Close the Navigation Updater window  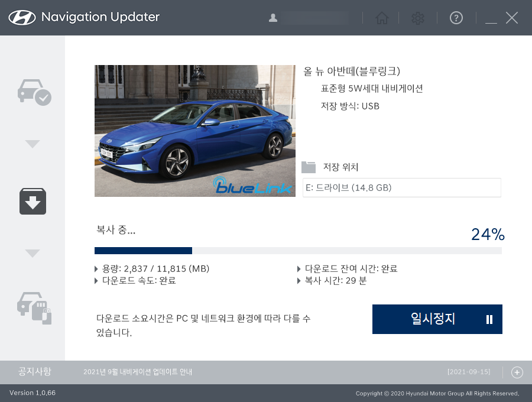(x=512, y=18)
